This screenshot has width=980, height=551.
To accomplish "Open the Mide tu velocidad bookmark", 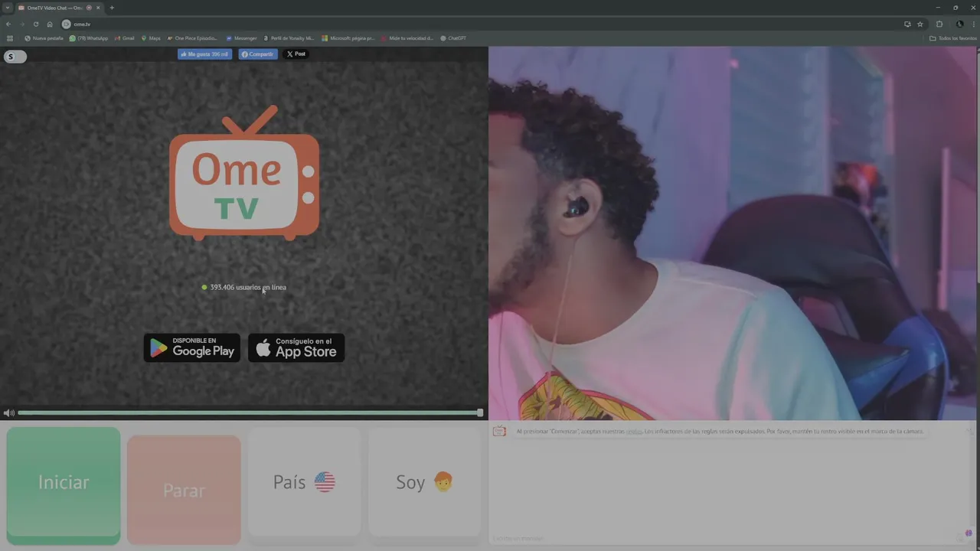I will (407, 38).
